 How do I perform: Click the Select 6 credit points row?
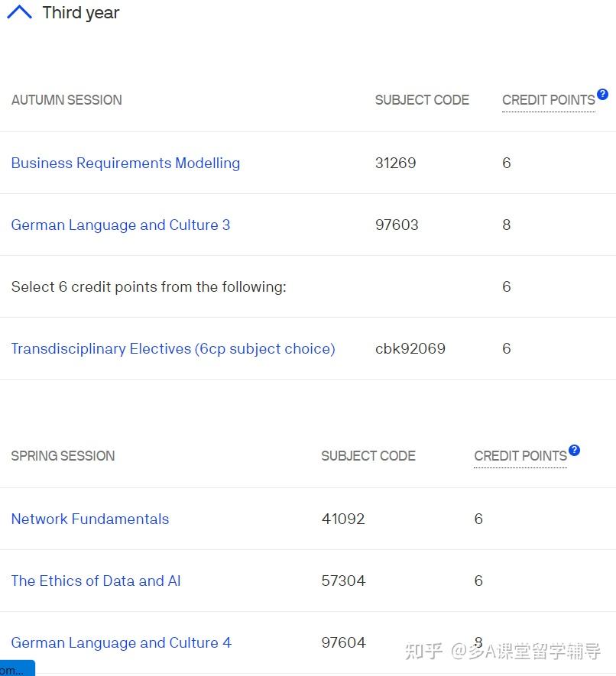tap(308, 286)
